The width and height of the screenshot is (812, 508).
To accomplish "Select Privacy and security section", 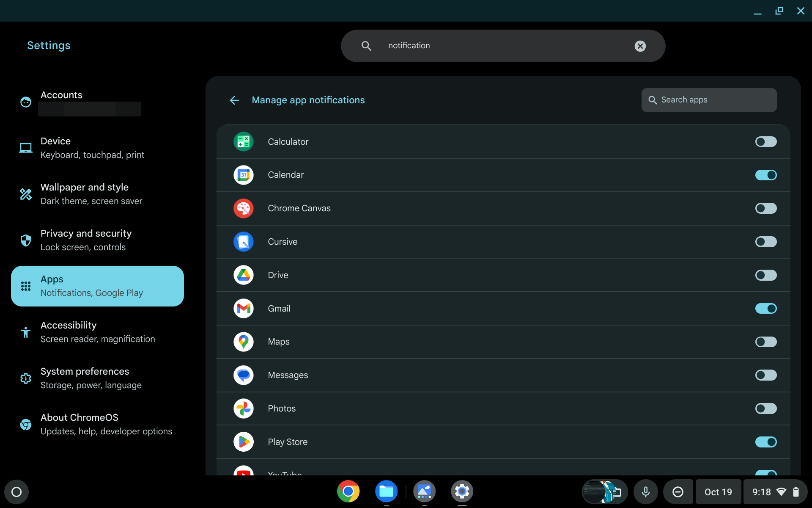I will (97, 240).
